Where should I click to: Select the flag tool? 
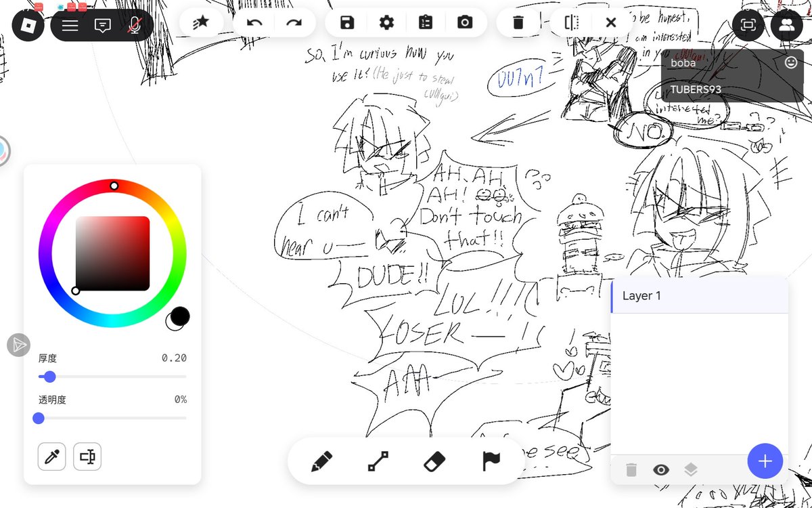(491, 462)
